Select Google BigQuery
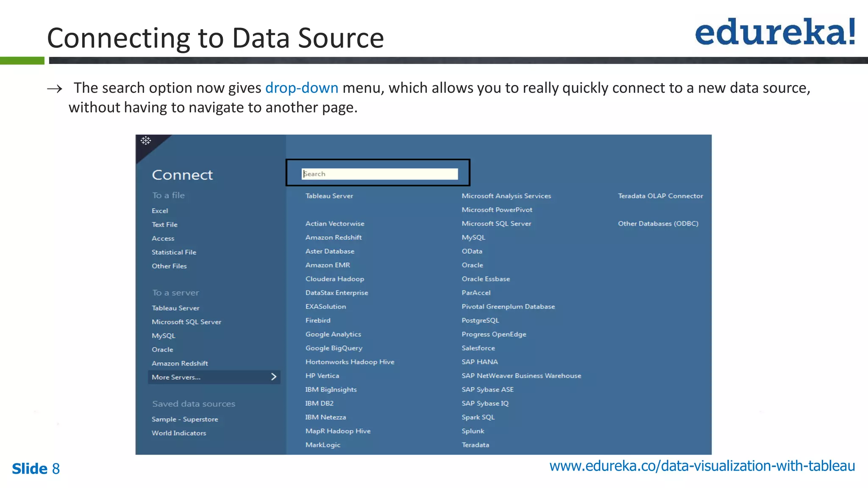Viewport: 868px width, 488px height. 334,348
